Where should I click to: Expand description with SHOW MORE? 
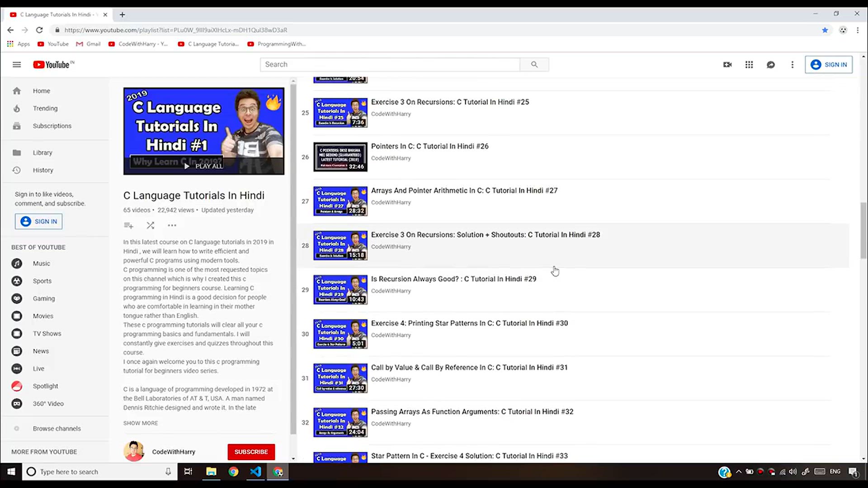click(x=141, y=423)
